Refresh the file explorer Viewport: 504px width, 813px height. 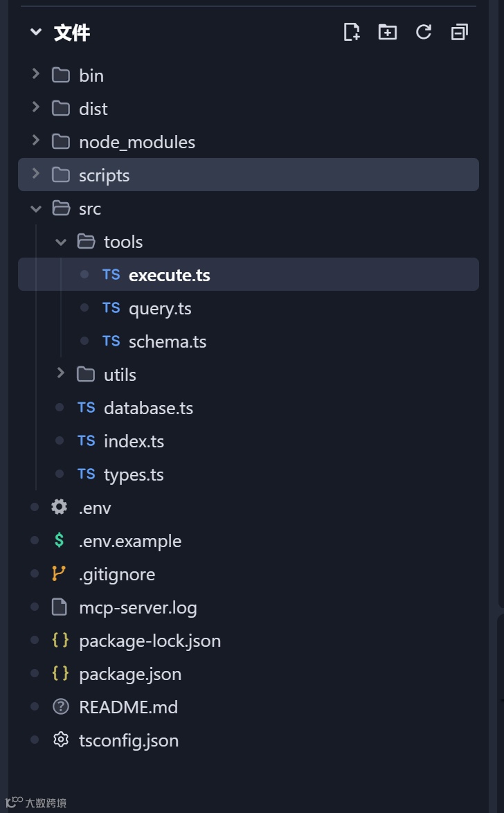tap(424, 32)
